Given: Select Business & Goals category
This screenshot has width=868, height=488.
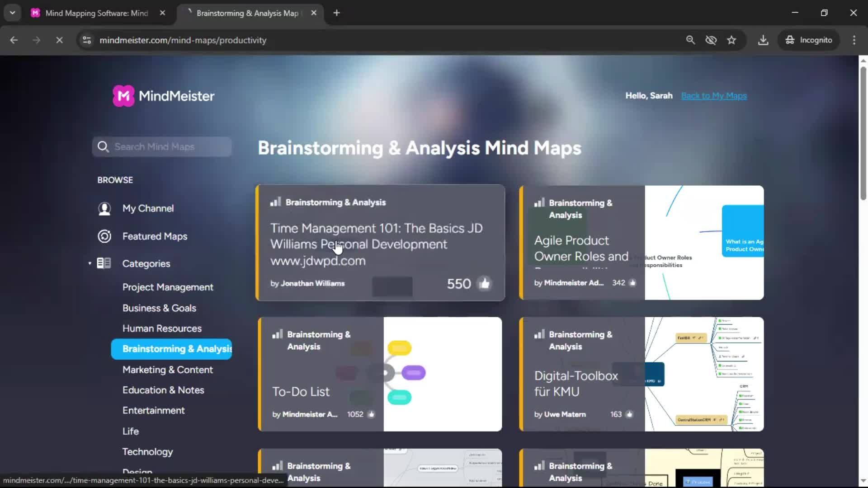Looking at the screenshot, I should tap(159, 308).
